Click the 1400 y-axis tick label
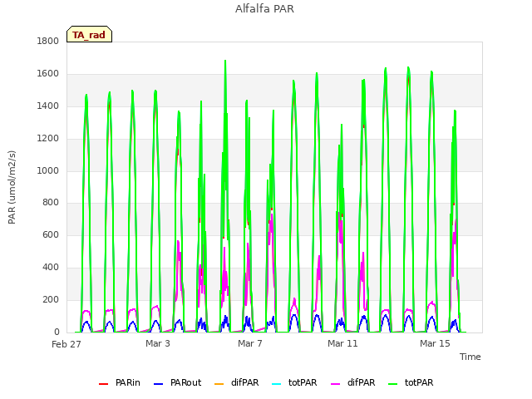 tap(48, 106)
